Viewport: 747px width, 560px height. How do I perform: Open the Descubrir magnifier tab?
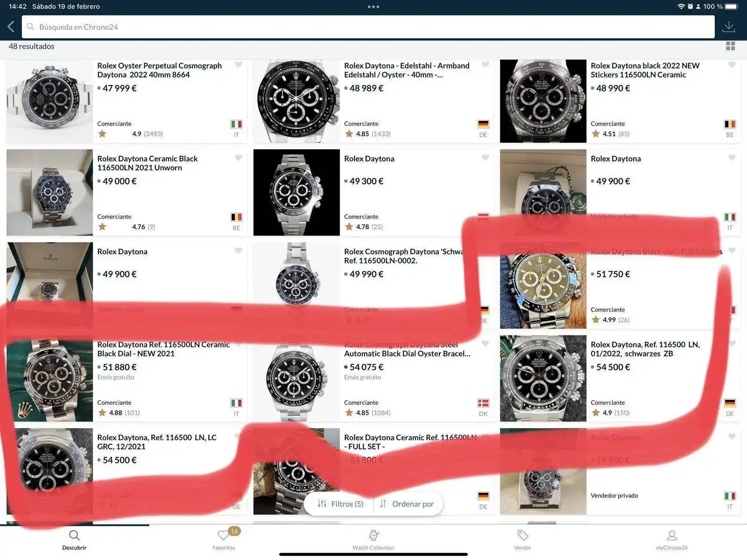[74, 540]
